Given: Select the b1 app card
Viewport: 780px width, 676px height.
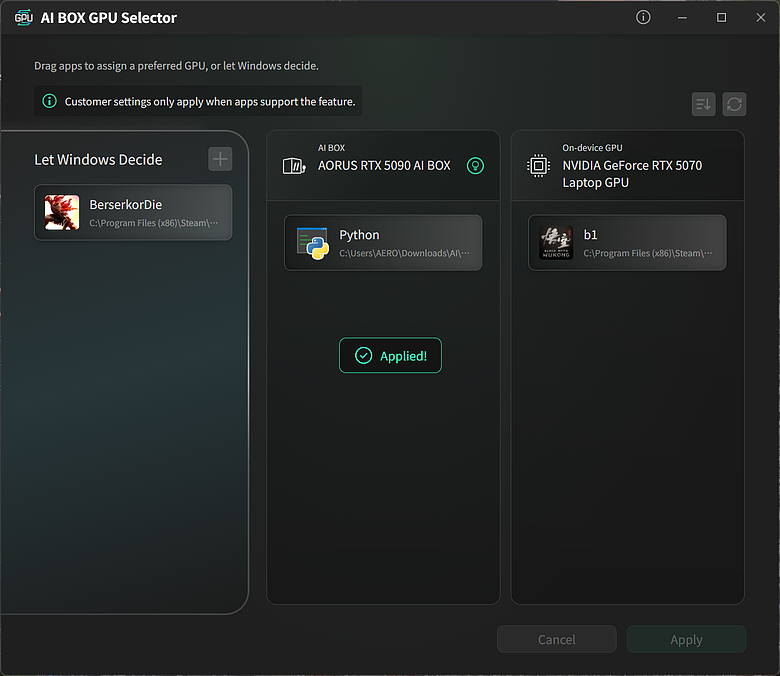Looking at the screenshot, I should 627,243.
